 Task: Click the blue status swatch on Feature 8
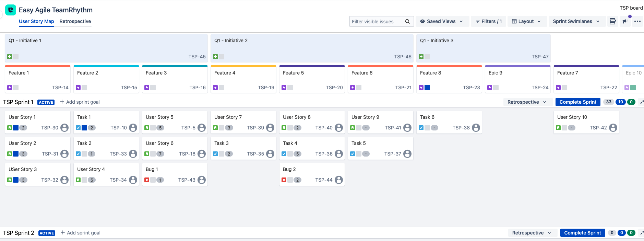tap(427, 88)
